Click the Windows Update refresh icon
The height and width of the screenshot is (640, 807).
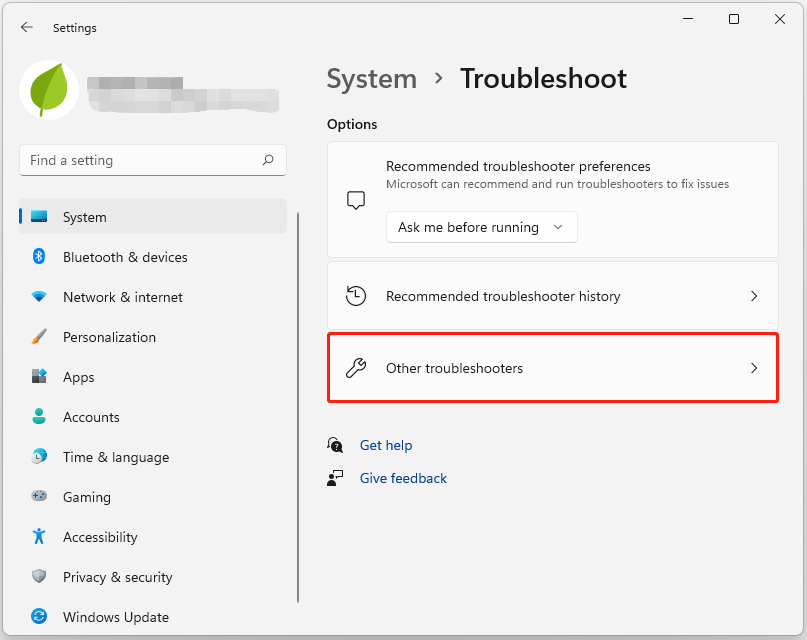pyautogui.click(x=39, y=616)
